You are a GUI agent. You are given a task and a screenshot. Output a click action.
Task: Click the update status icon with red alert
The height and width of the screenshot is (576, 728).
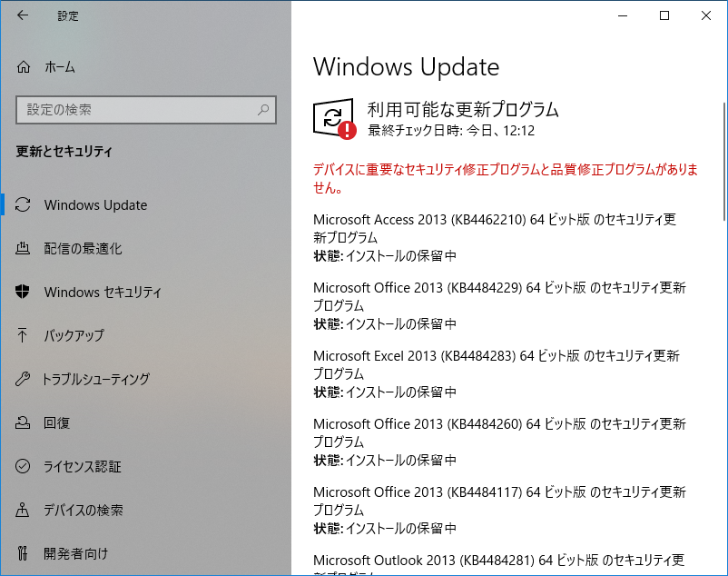point(335,118)
